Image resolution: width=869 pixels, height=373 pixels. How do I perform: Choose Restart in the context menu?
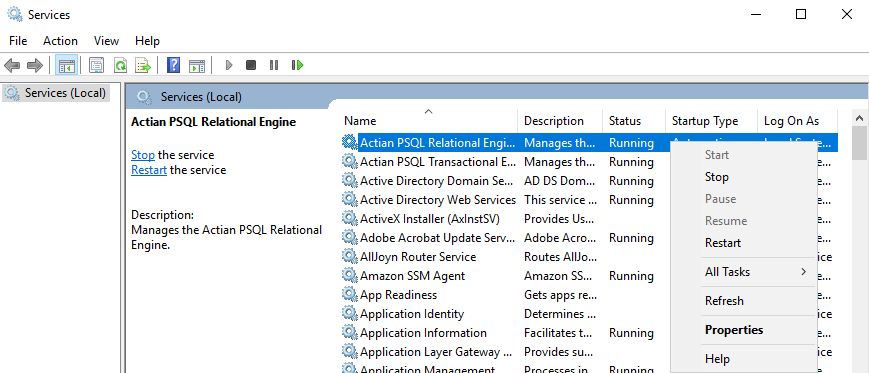pyautogui.click(x=744, y=243)
